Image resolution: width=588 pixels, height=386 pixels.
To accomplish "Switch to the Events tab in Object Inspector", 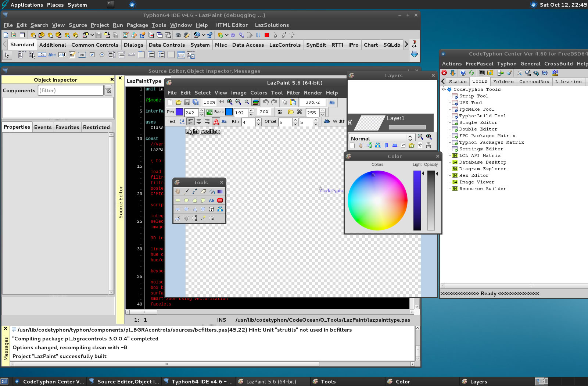I will point(43,127).
